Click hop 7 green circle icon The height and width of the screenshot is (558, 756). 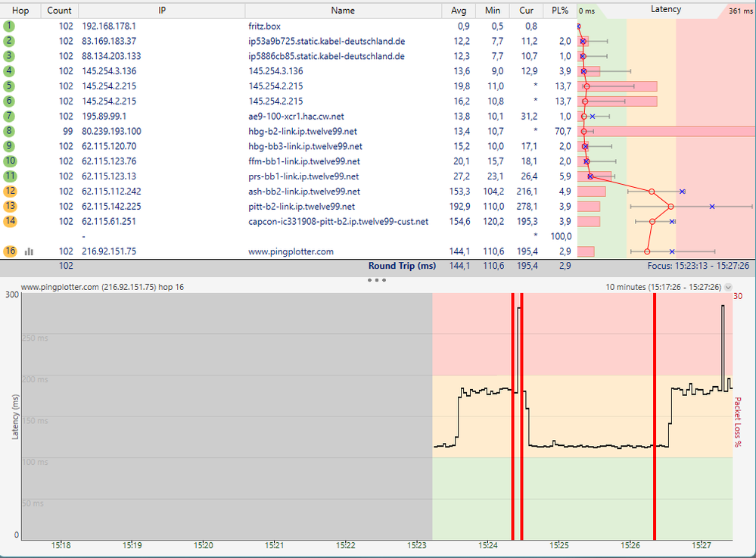click(8, 116)
